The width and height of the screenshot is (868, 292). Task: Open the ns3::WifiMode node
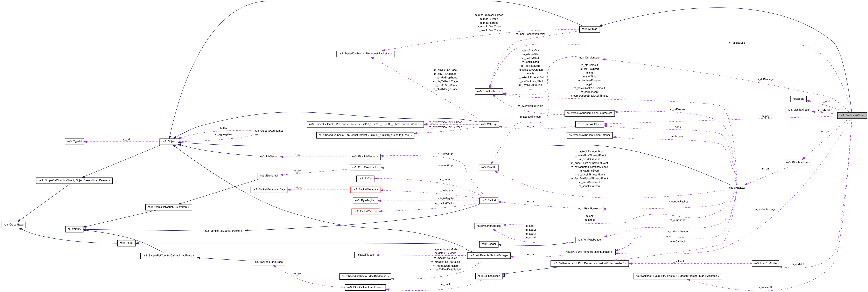click(x=365, y=255)
